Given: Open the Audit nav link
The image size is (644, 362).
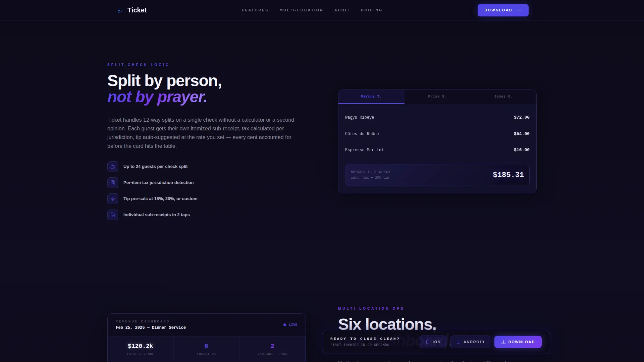Looking at the screenshot, I should [x=342, y=10].
